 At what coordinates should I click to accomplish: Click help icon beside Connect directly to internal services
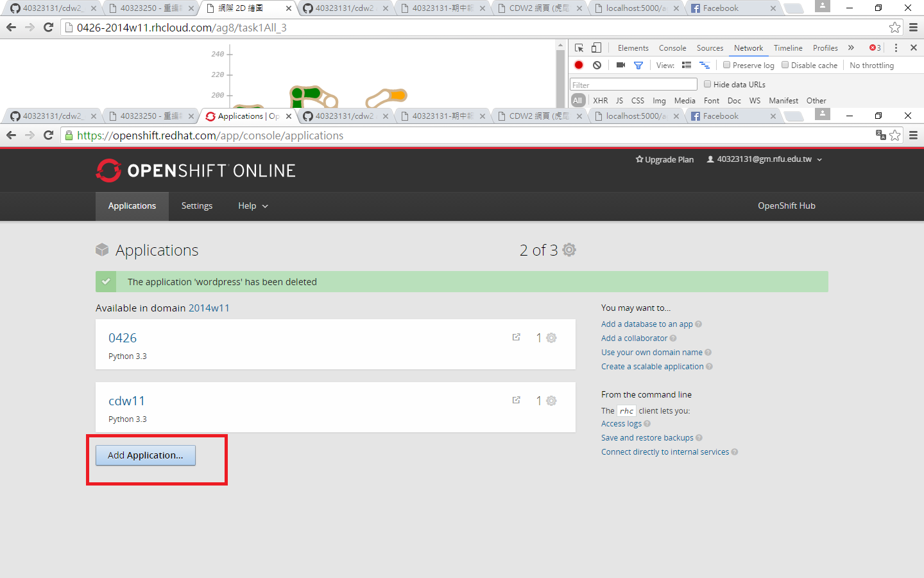pyautogui.click(x=735, y=452)
